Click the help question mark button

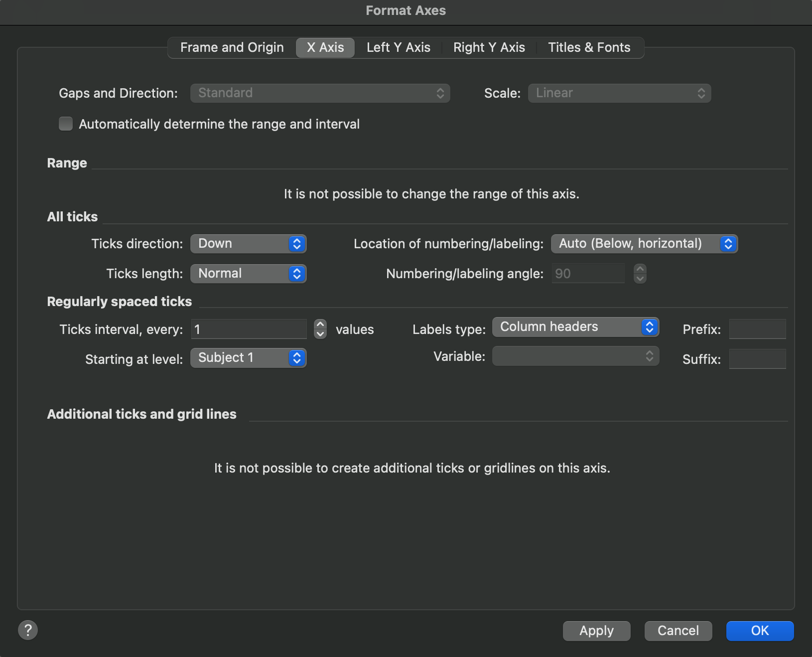point(28,630)
